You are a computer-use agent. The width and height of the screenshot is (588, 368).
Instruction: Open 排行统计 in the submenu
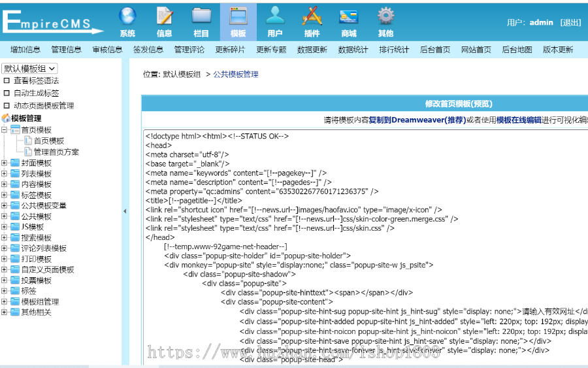(394, 50)
